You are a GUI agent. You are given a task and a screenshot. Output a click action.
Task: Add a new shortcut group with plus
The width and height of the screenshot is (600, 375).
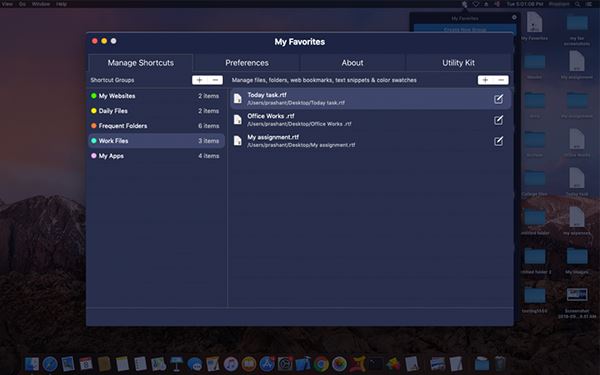[x=199, y=80]
